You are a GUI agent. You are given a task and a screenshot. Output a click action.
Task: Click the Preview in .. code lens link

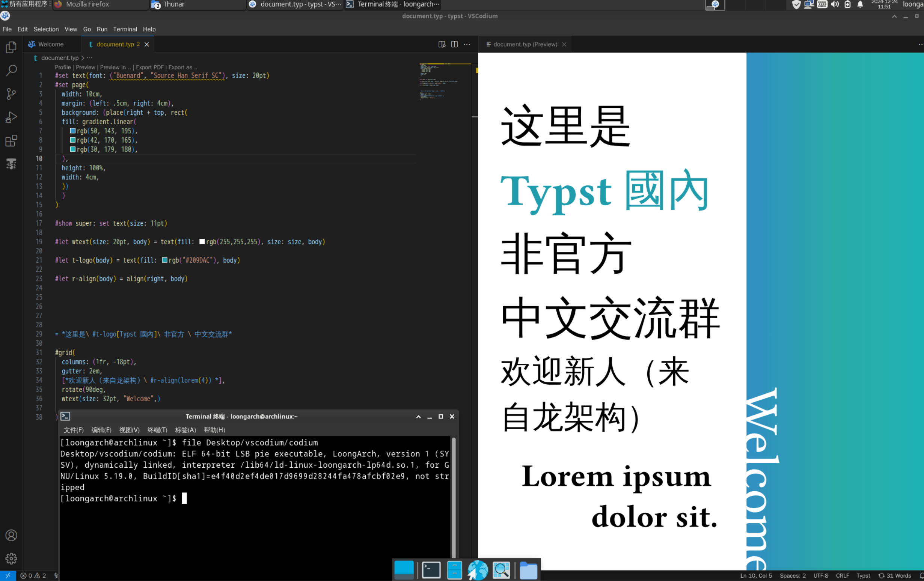pyautogui.click(x=116, y=67)
